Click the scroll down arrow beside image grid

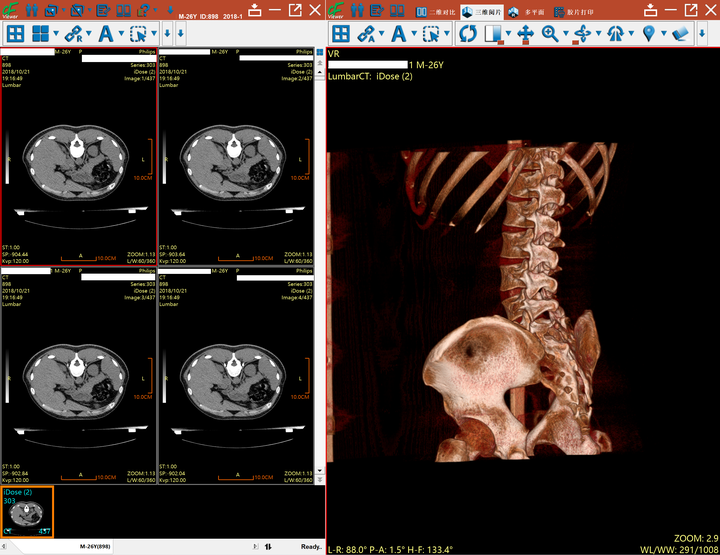[320, 471]
